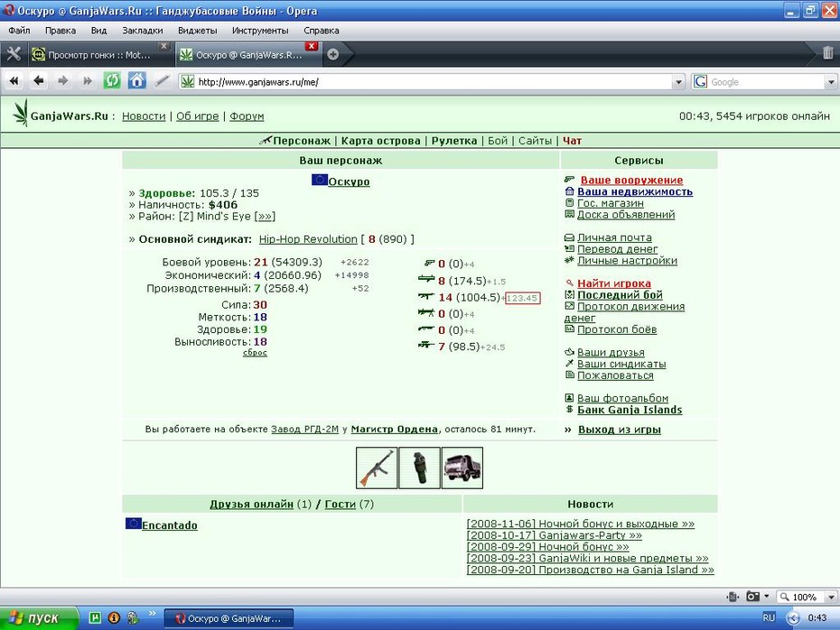Click the Карта острова navigation link
Image resolution: width=840 pixels, height=630 pixels.
click(381, 141)
